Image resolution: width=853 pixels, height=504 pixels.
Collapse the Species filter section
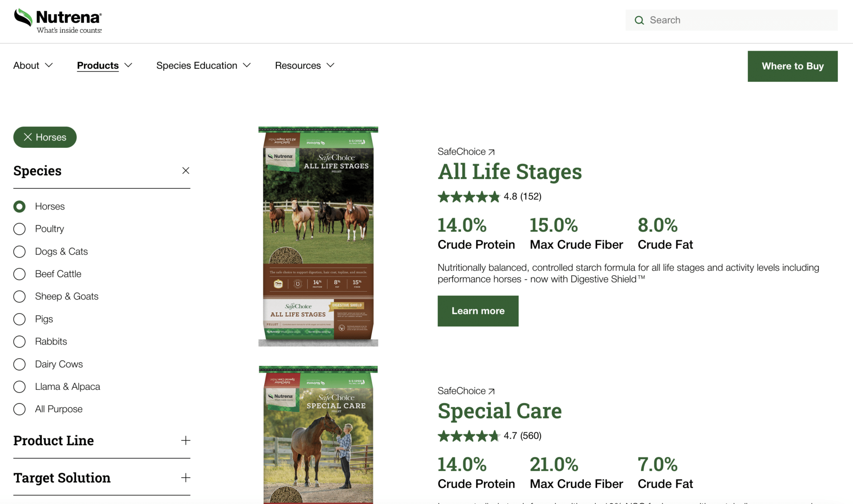point(186,171)
